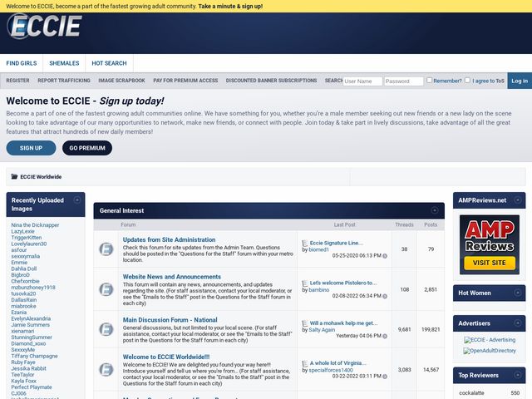Go to last post arrow at 03-22-2022 03:11 PM
This screenshot has width=532, height=399.
tap(385, 377)
